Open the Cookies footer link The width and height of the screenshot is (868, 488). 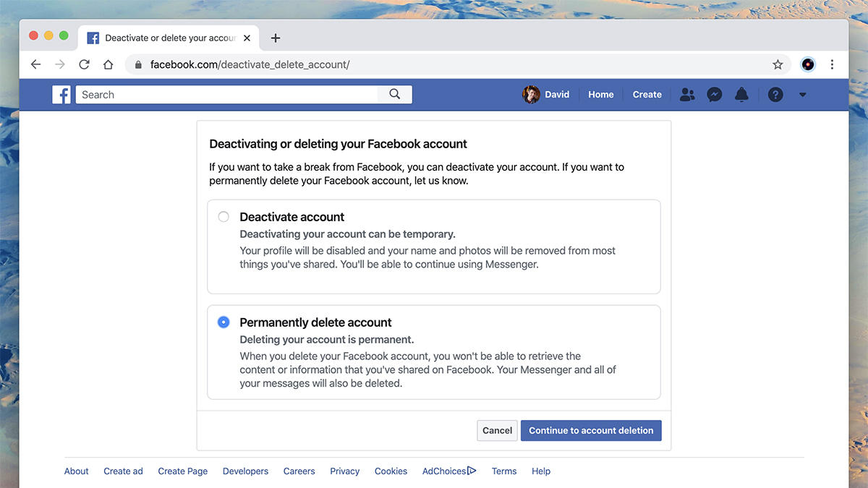(x=391, y=471)
